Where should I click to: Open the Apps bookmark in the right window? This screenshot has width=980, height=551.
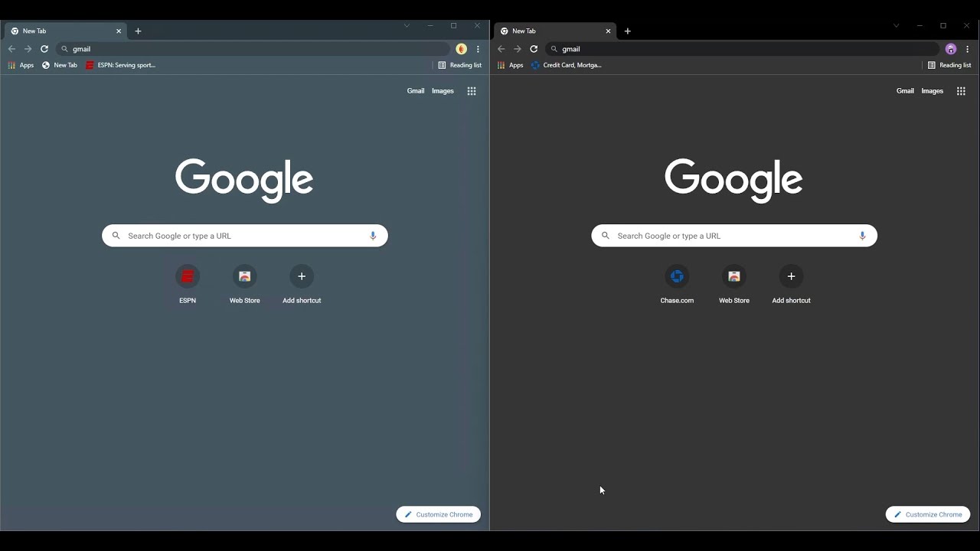(510, 65)
